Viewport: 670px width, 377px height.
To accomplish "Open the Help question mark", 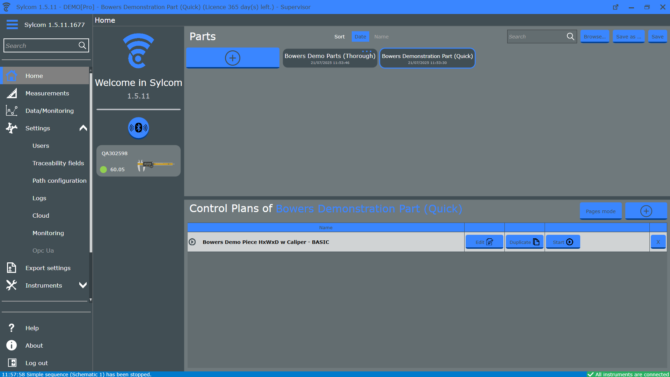I will [x=12, y=328].
